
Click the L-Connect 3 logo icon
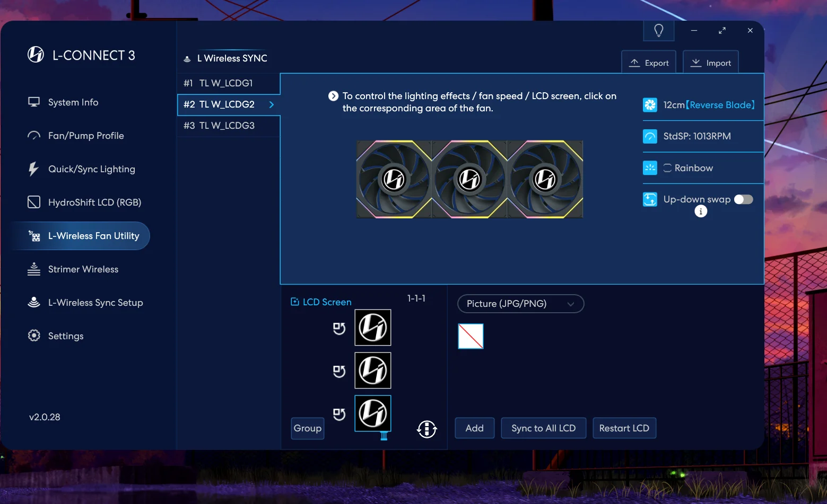coord(36,55)
